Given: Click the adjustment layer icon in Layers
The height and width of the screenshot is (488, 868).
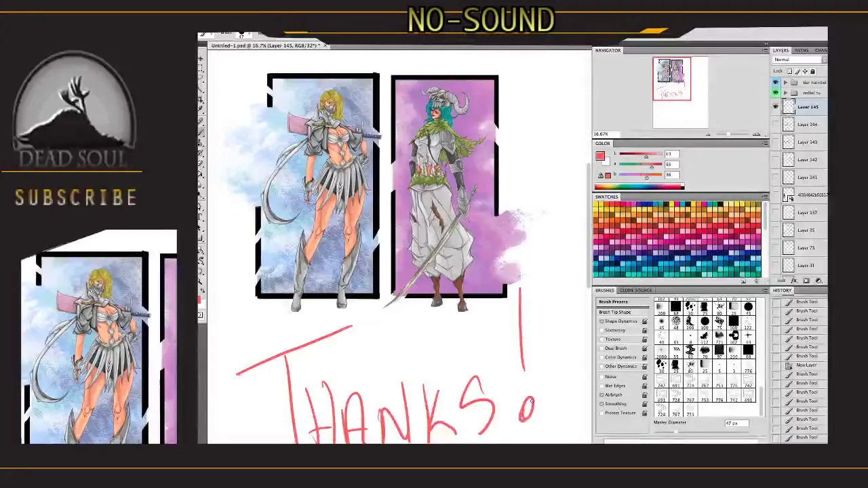Looking at the screenshot, I should click(x=818, y=281).
